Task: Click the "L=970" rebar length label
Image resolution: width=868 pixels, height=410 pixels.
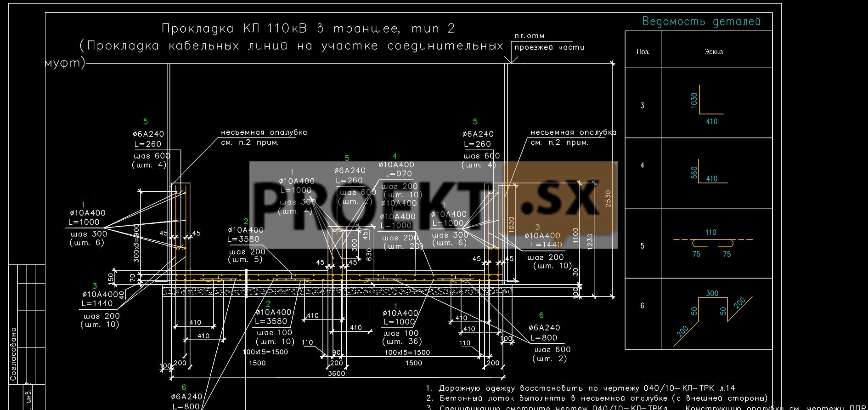Action: click(398, 174)
